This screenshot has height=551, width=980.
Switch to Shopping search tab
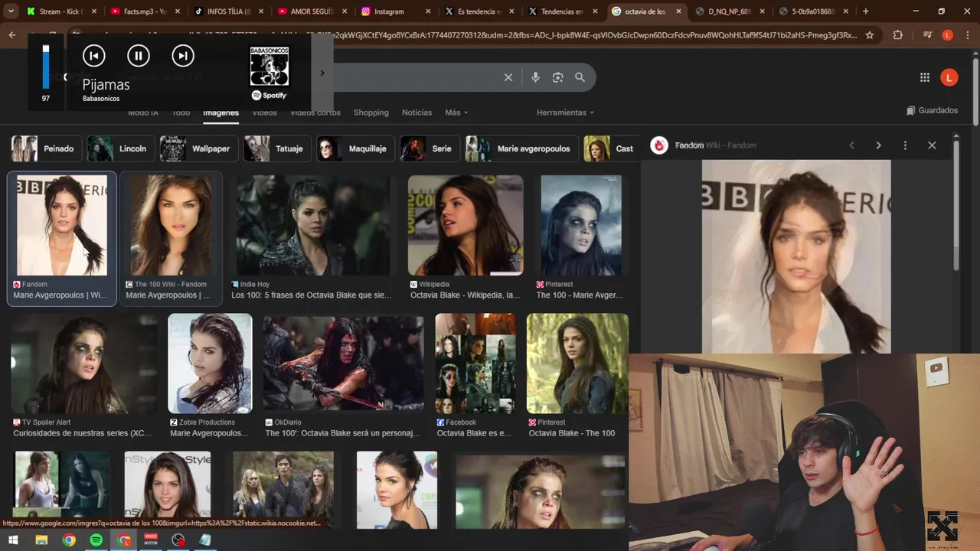point(371,112)
